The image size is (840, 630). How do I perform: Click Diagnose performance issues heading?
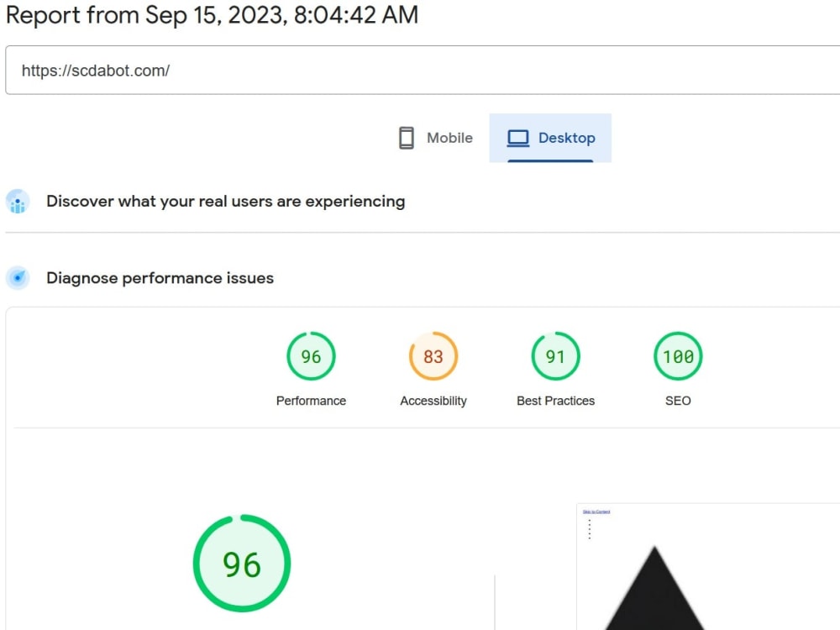pyautogui.click(x=160, y=278)
